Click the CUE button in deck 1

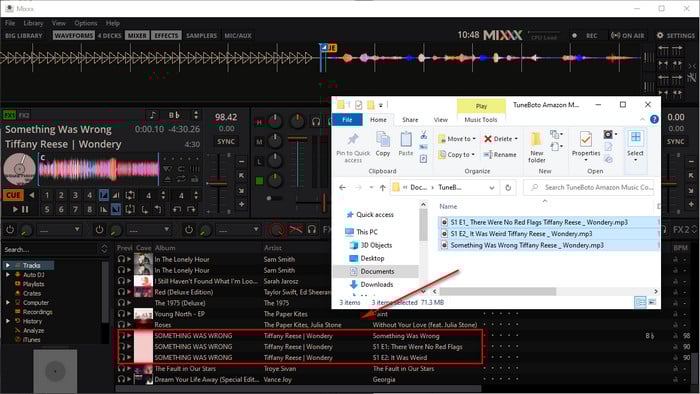click(13, 195)
